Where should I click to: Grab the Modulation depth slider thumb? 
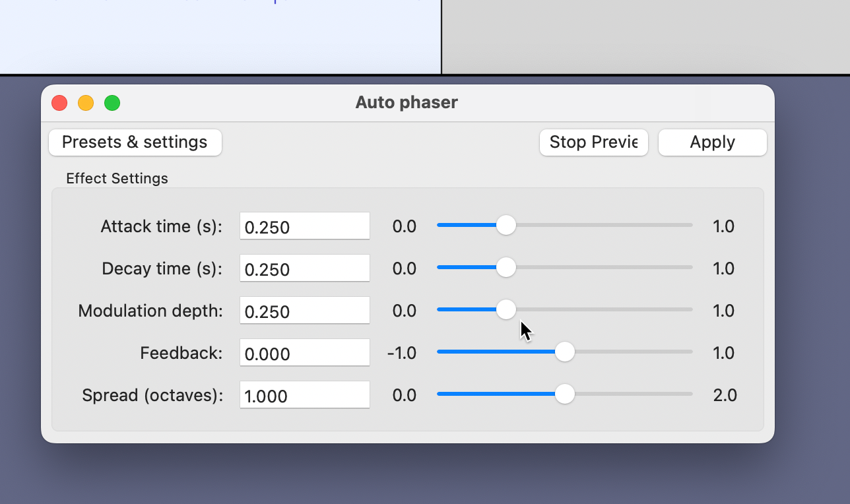pyautogui.click(x=506, y=309)
